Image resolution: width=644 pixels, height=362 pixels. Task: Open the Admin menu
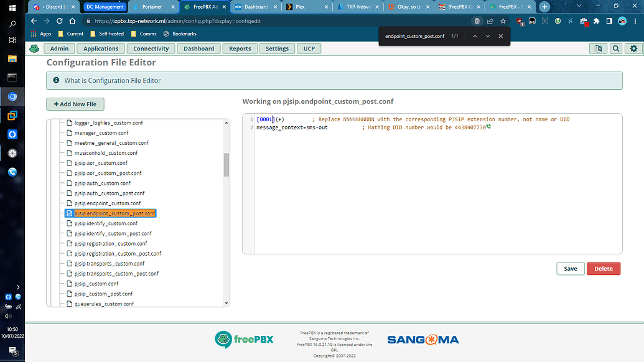(59, 48)
